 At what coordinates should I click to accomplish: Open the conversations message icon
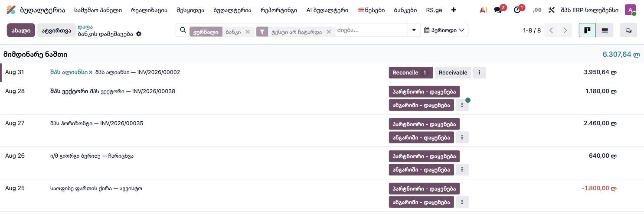498,10
